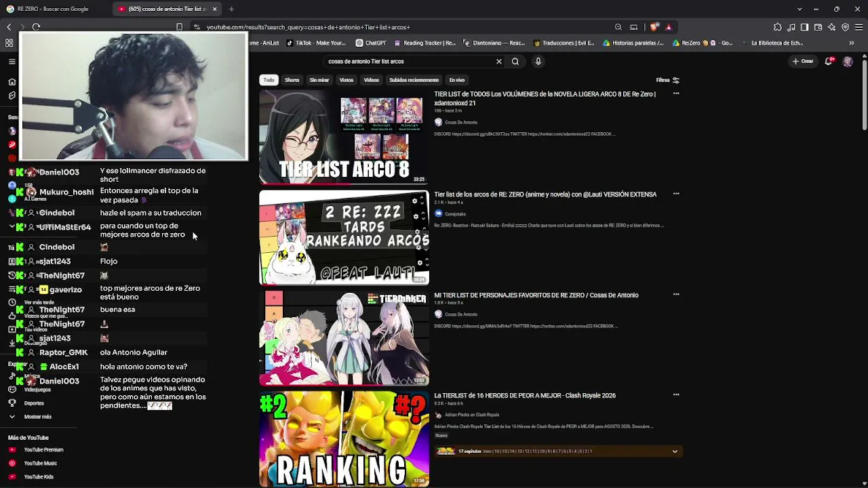Open YouTube Premium from the sidebar

[36, 450]
